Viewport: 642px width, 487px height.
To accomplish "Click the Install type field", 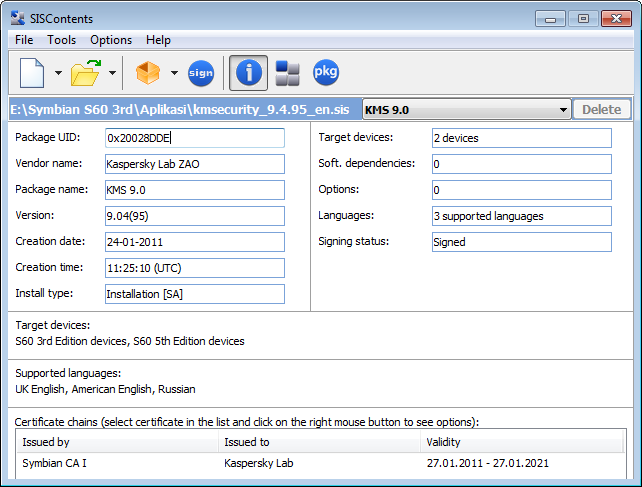I will [195, 294].
